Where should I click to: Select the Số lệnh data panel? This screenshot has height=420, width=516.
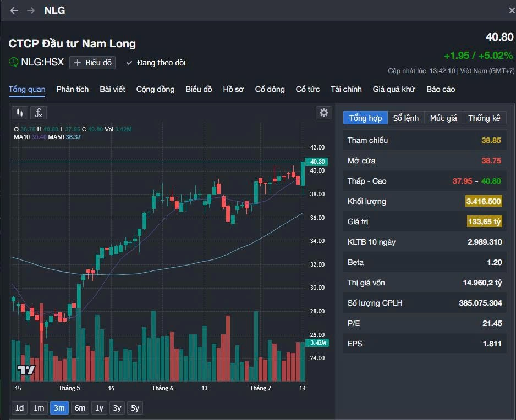pos(407,118)
